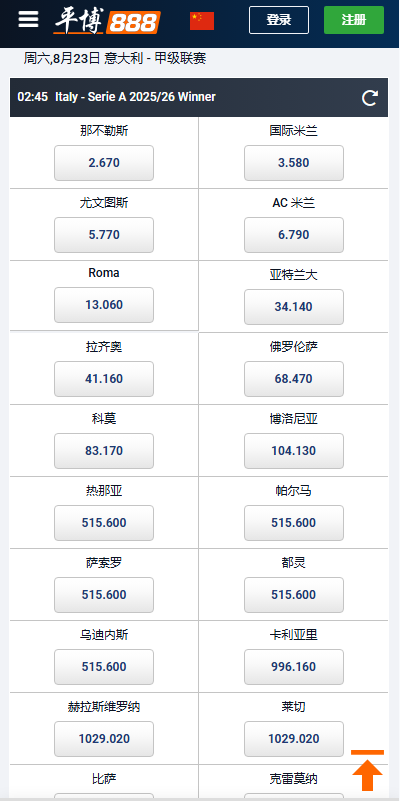The width and height of the screenshot is (400, 801).
Task: Pick 博洛尼亚 at 104.130
Action: point(294,451)
